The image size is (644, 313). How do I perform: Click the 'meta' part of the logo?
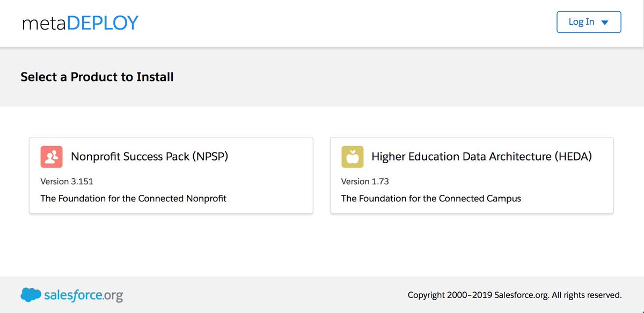tap(45, 23)
